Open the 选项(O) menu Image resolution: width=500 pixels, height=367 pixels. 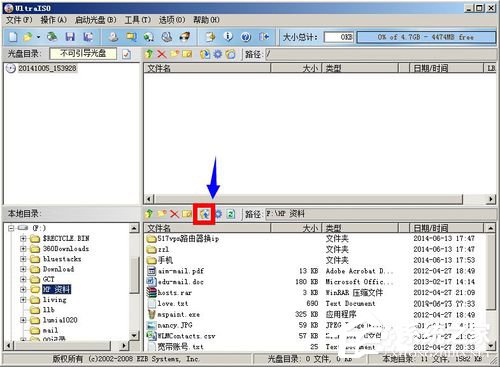coord(172,20)
